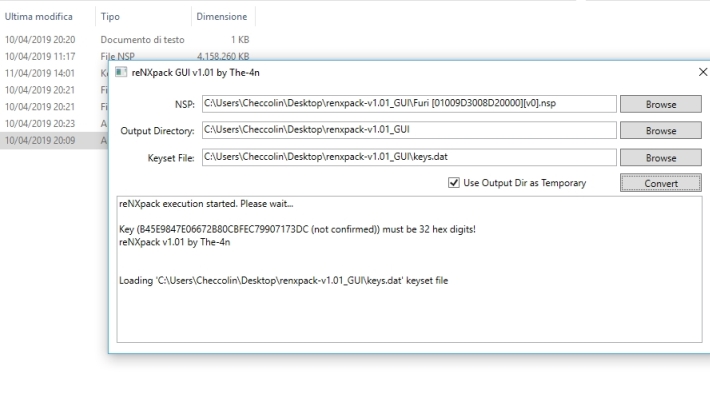710x399 pixels.
Task: Click the reNXpack GUI title bar text
Action: click(196, 72)
